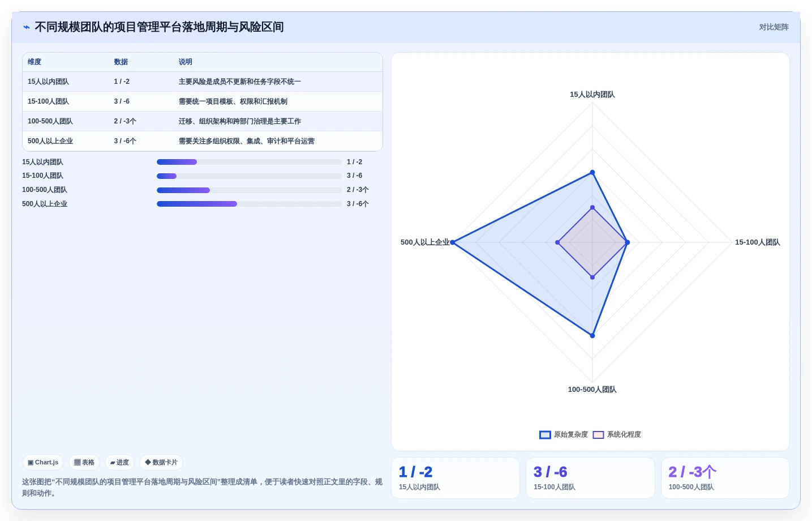Screen dimensions: 812x521
Task: Click the table value 2 / -3个
Action: [125, 122]
